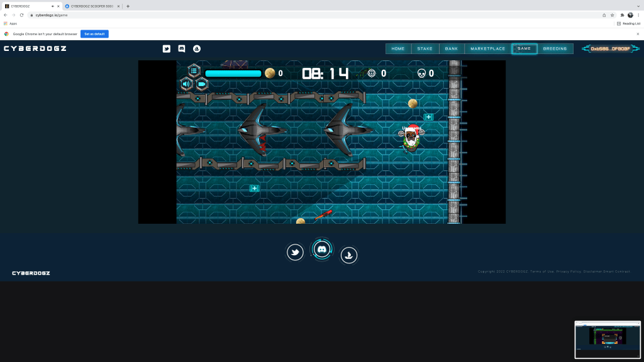Click the Privacy Policy footer link
Image resolution: width=644 pixels, height=362 pixels.
tap(569, 271)
